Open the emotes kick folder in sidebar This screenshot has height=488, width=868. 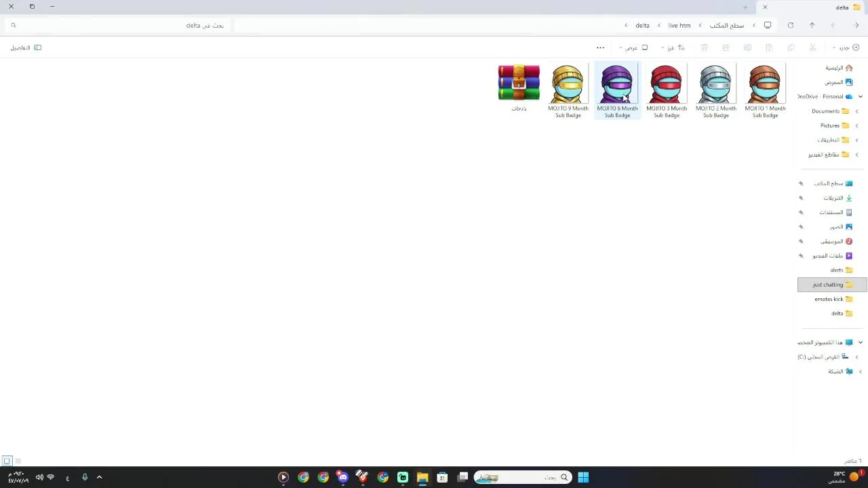click(x=833, y=299)
